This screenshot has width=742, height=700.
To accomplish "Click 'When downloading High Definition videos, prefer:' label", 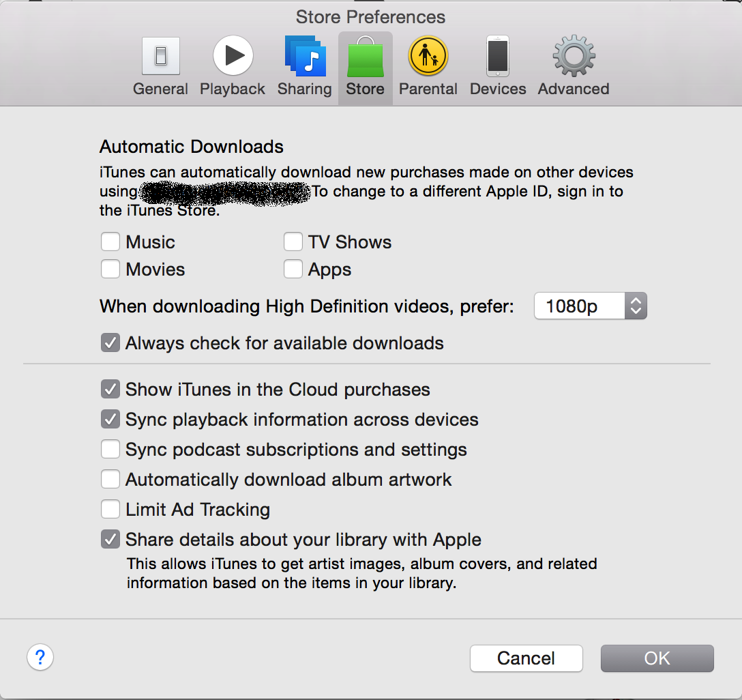I will coord(307,307).
